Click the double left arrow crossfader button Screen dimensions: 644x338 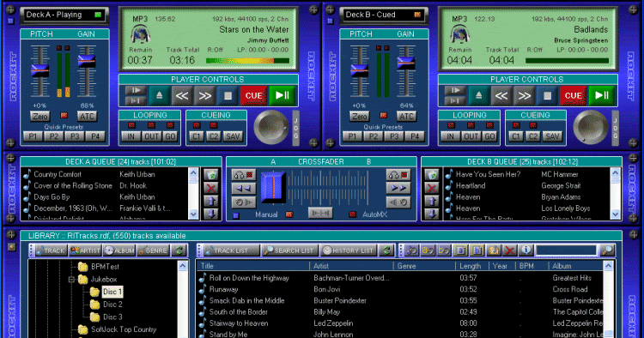coord(244,189)
